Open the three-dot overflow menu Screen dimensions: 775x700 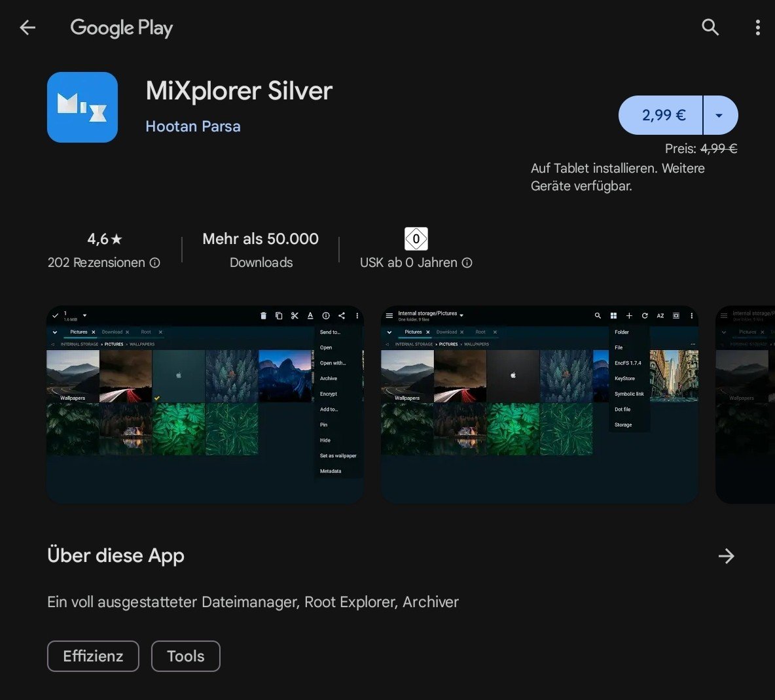758,27
